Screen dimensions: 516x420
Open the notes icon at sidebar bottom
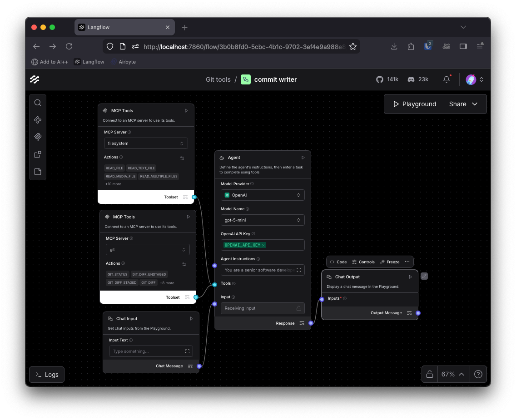tap(38, 171)
